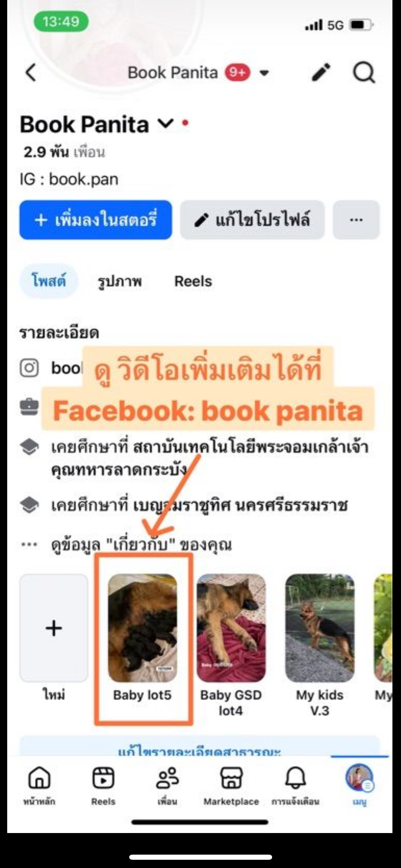Select the โพสต์ tab

point(49,281)
